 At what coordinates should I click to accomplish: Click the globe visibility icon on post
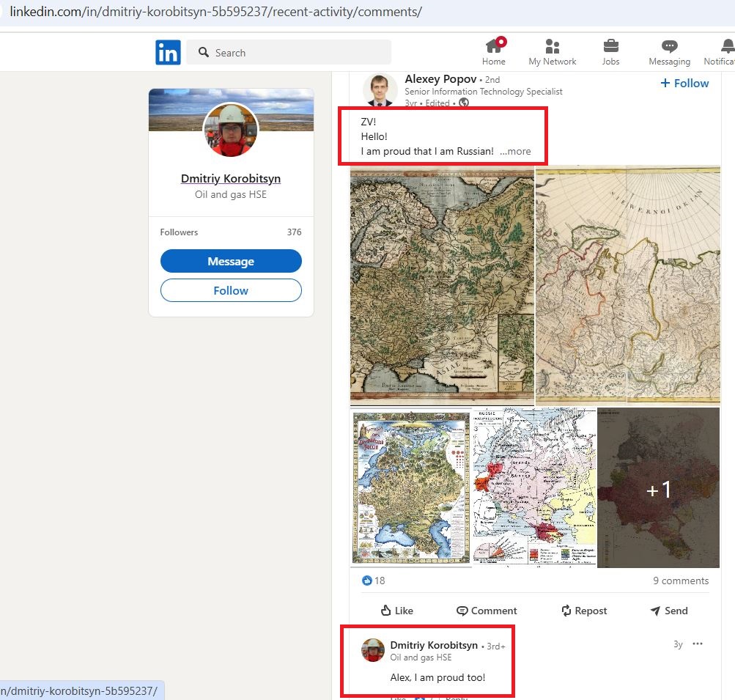point(464,103)
